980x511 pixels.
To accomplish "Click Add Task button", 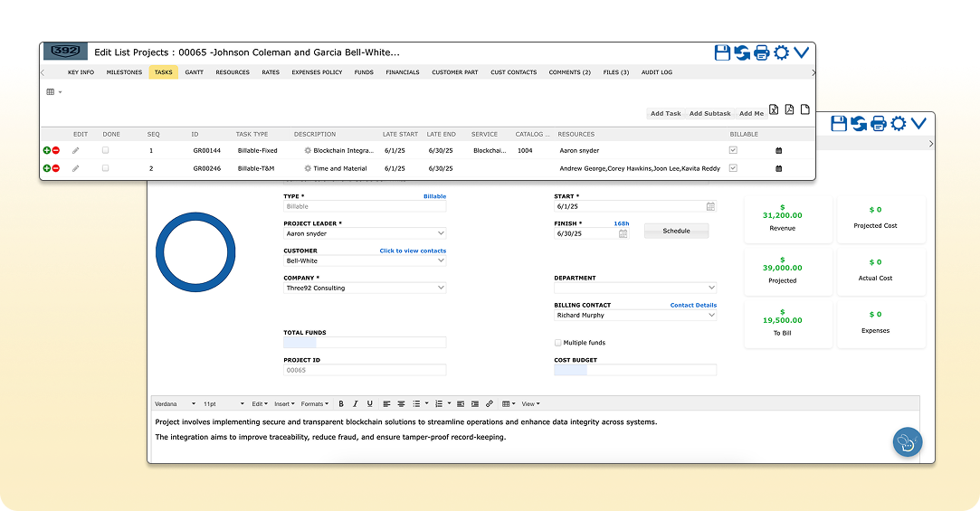I will (666, 114).
